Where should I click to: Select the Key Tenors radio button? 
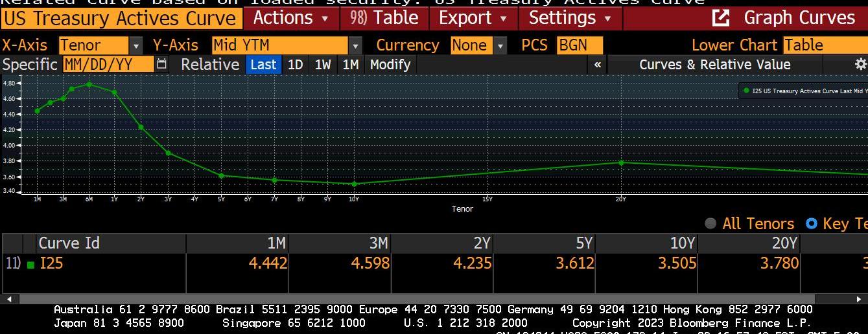(x=811, y=223)
